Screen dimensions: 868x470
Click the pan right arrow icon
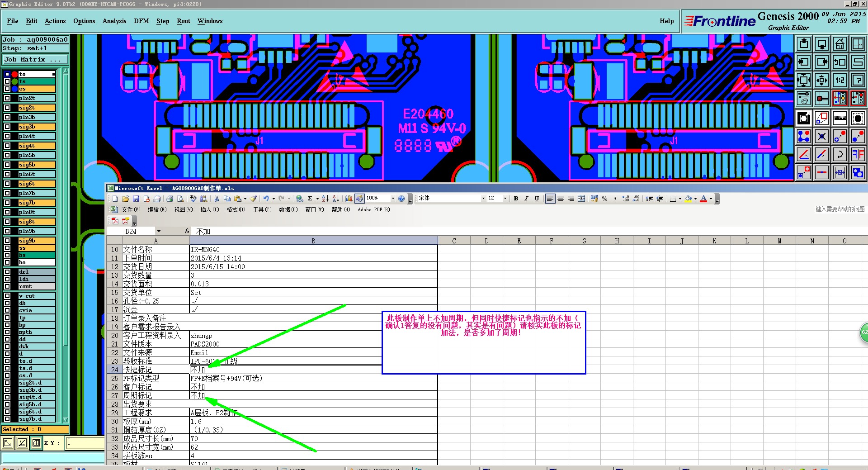[x=822, y=62]
